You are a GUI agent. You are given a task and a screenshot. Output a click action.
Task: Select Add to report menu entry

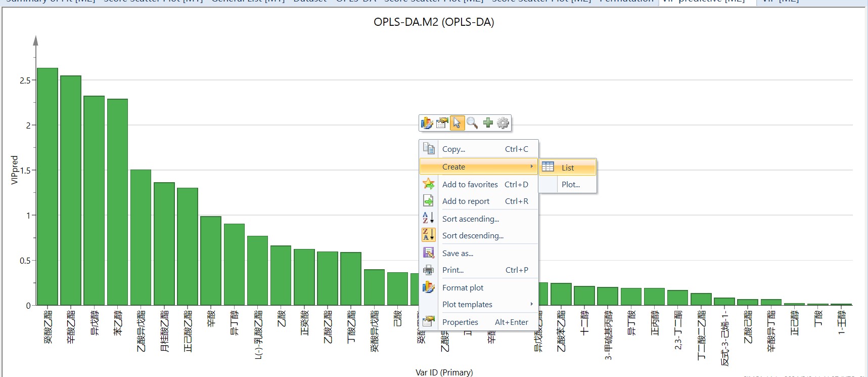click(466, 201)
